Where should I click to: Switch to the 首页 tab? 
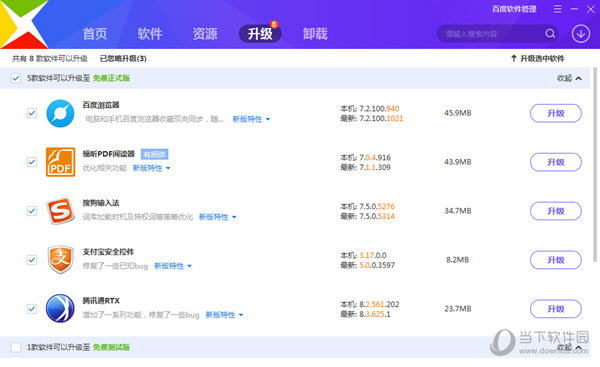95,34
